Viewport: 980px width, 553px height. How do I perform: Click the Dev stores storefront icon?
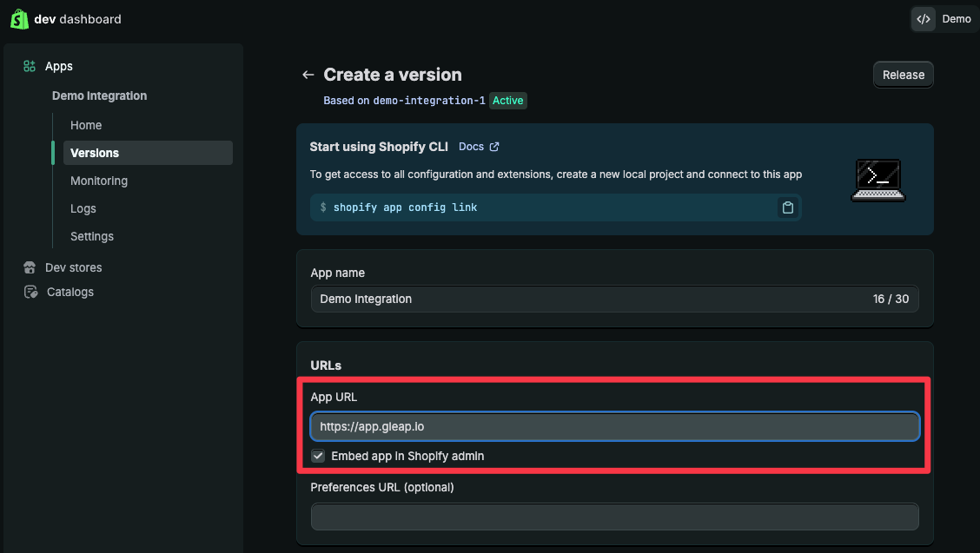tap(30, 267)
